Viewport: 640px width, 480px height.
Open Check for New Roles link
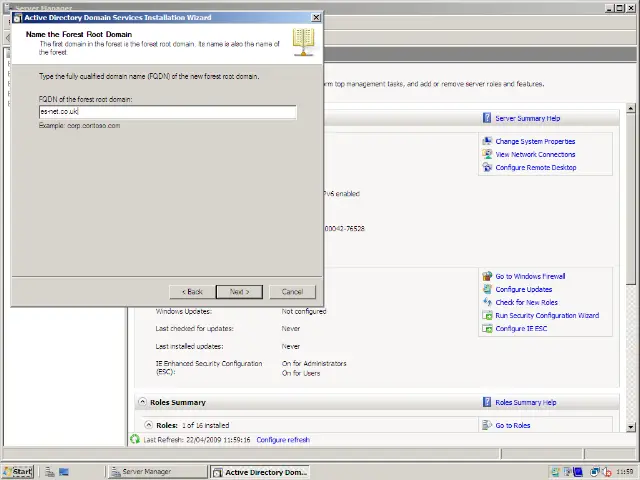coord(527,302)
